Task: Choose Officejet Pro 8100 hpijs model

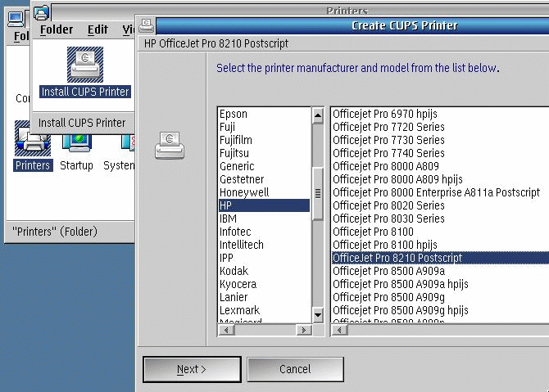Action: coord(440,245)
